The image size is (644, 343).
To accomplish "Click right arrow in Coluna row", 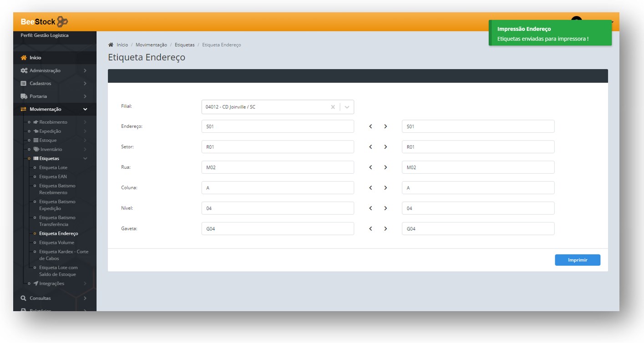I will (385, 188).
